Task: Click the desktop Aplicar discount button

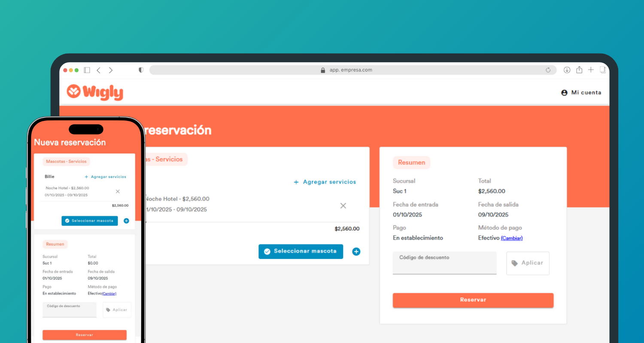Action: point(528,263)
